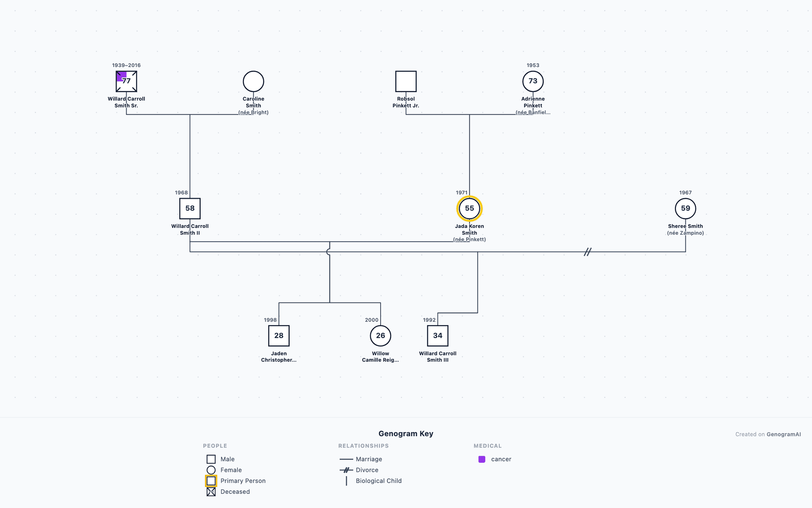The height and width of the screenshot is (508, 812).
Task: Select Sheree Smith circle node
Action: pyautogui.click(x=686, y=208)
